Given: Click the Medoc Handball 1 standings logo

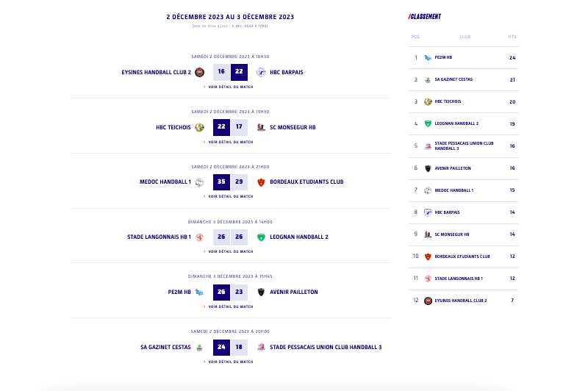Looking at the screenshot, I should click(428, 190).
